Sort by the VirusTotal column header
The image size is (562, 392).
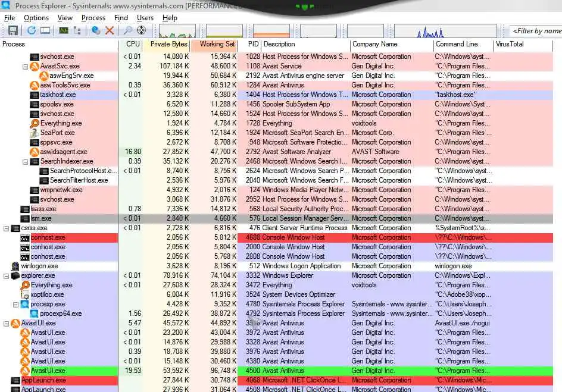pyautogui.click(x=523, y=45)
